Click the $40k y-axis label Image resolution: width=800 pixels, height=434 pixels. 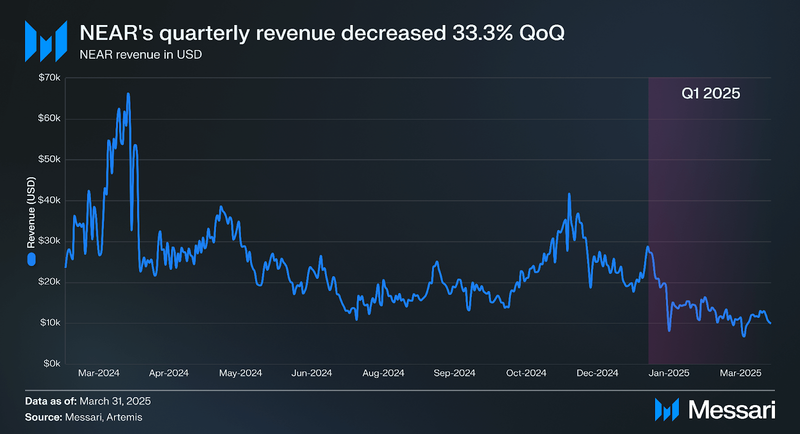[x=49, y=200]
